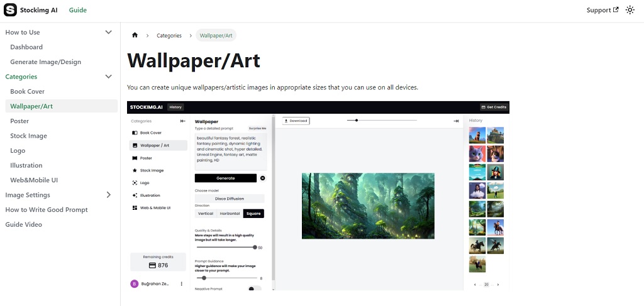
Task: Open the castle thumbnail in History
Action: click(x=496, y=135)
